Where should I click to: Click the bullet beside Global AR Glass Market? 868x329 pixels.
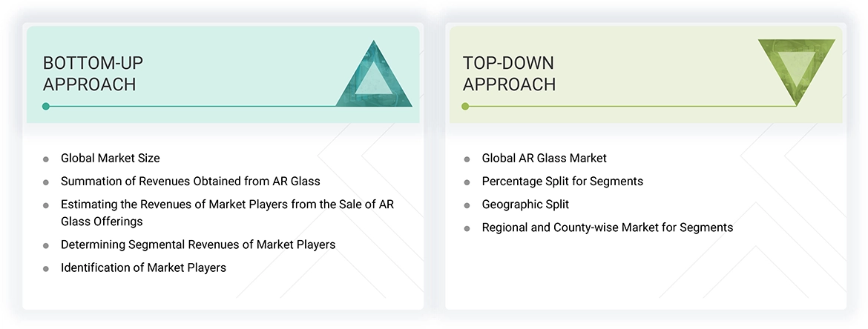pos(467,159)
